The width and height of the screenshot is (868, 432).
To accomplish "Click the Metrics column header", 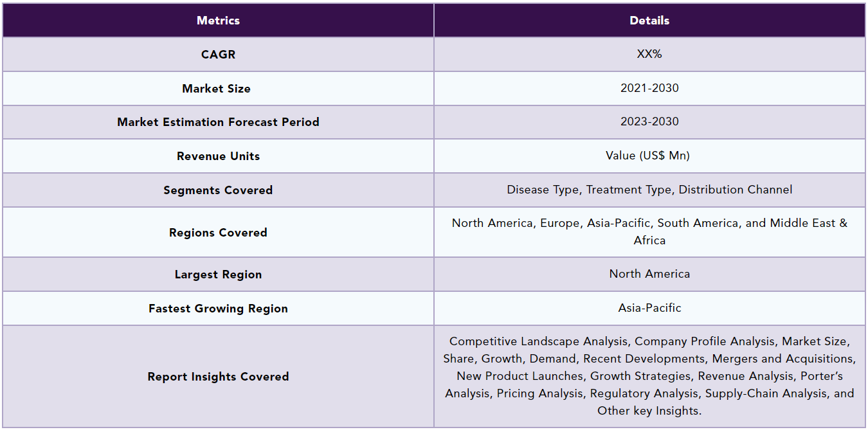I will point(218,21).
